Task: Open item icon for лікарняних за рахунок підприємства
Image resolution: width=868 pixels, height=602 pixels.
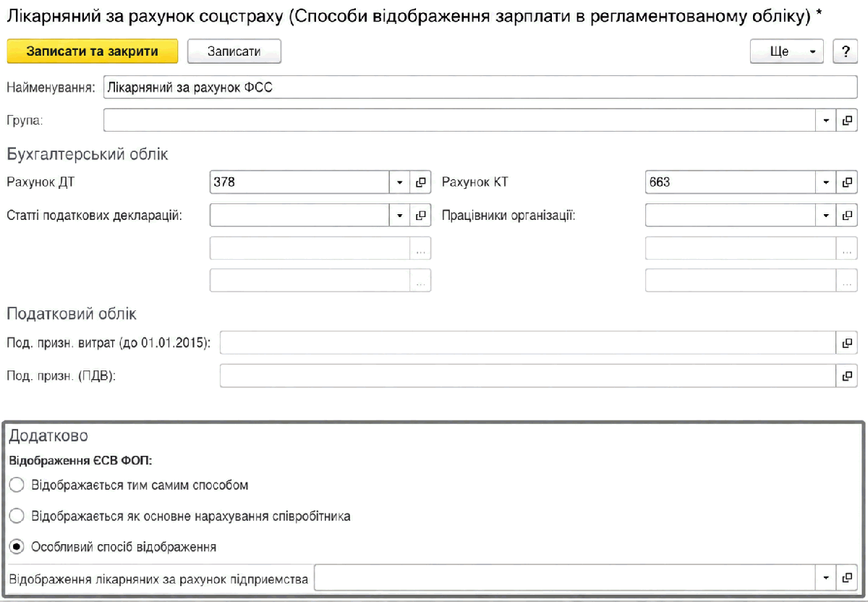Action: [x=846, y=578]
